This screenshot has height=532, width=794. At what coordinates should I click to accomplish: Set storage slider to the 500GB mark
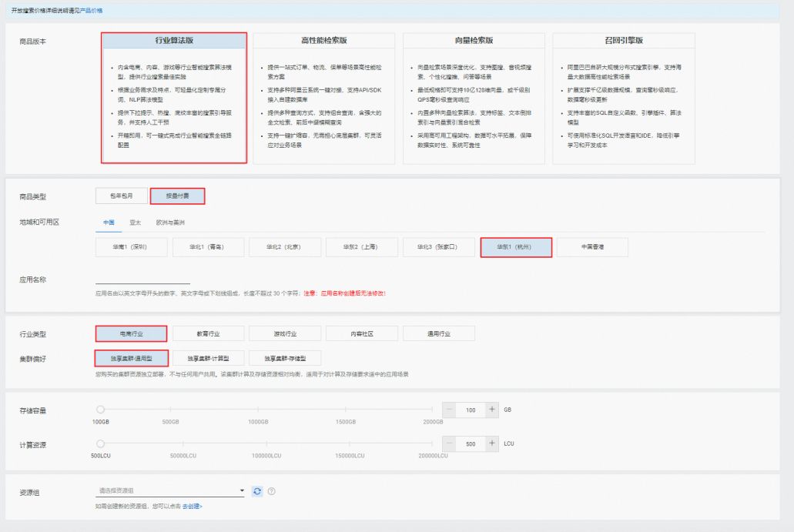pyautogui.click(x=171, y=409)
